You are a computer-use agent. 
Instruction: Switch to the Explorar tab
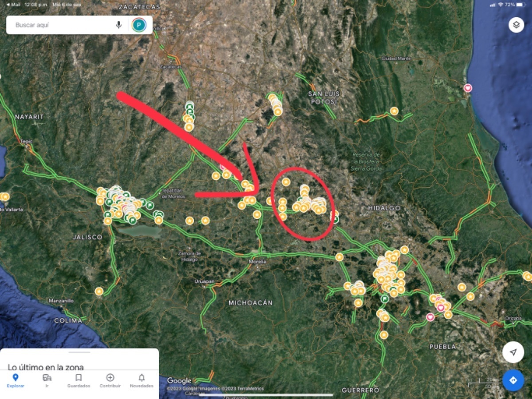[16, 380]
